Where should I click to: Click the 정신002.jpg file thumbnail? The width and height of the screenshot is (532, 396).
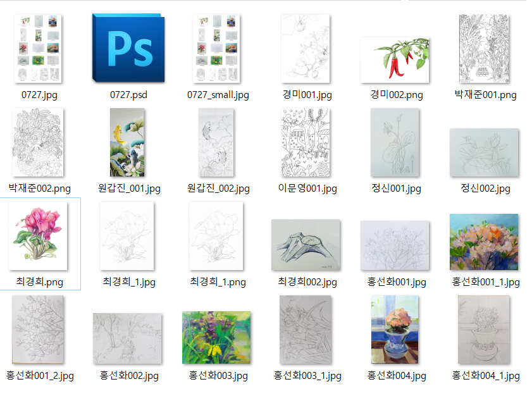pyautogui.click(x=485, y=152)
